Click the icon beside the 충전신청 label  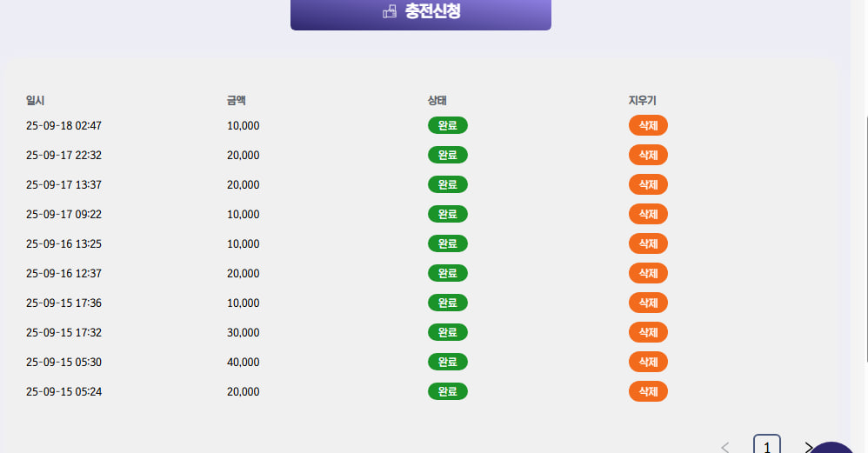(390, 12)
